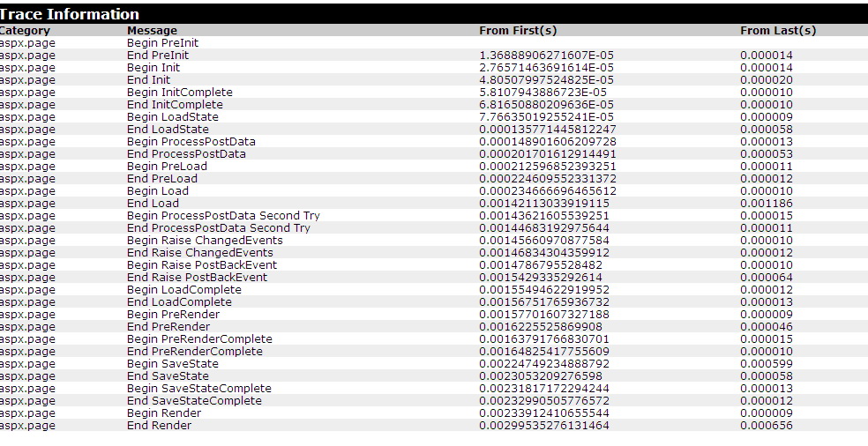Click the From Last value 0.001186

click(767, 203)
